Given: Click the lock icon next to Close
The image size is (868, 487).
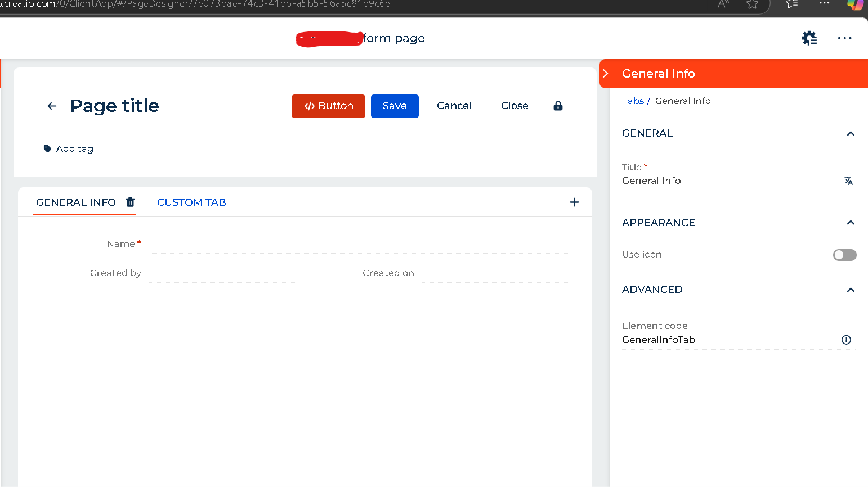Looking at the screenshot, I should click(558, 106).
